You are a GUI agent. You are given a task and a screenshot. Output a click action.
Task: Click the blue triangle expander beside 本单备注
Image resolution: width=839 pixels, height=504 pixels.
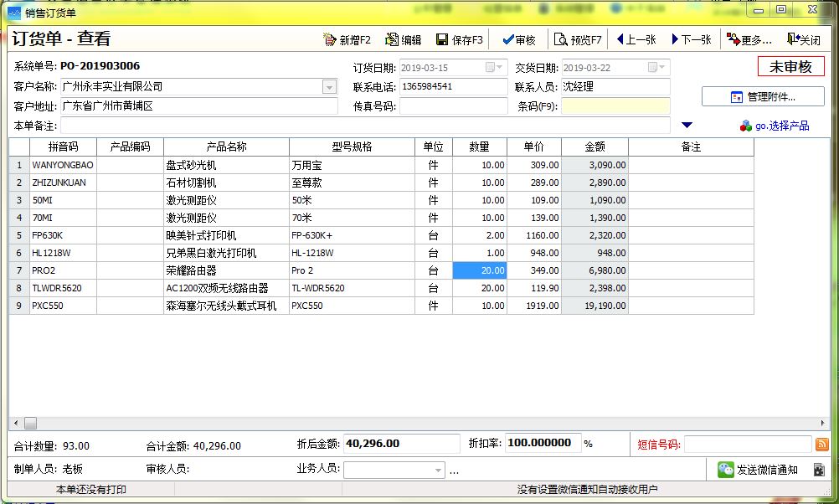[687, 126]
